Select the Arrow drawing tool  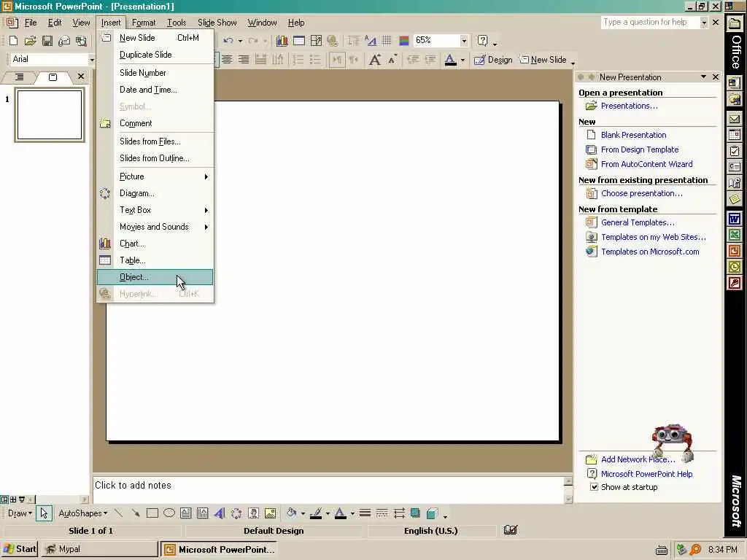[x=135, y=513]
